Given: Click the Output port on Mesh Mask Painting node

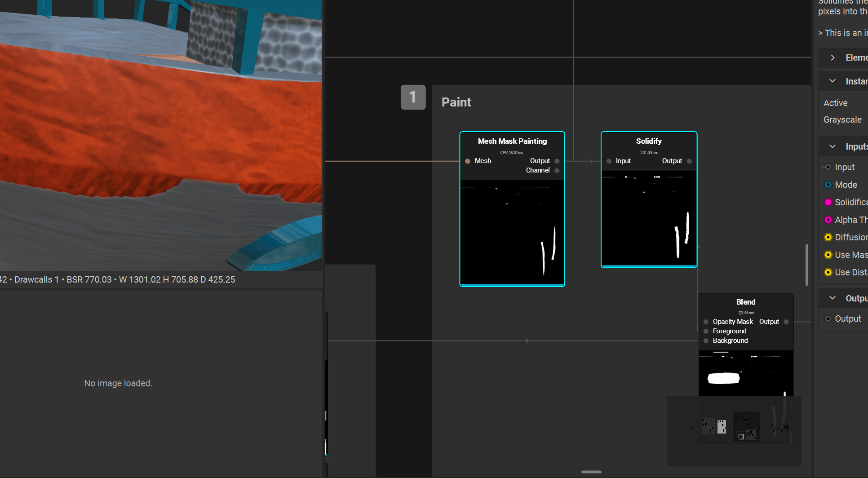Looking at the screenshot, I should [x=557, y=161].
